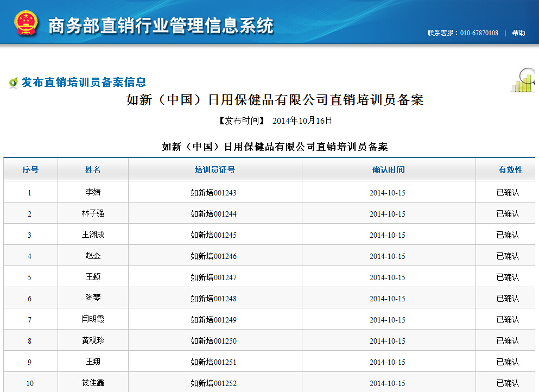Viewport: 539px width, 392px height.
Task: Click the 发布时间 2014年10月16日 line
Action: [x=276, y=121]
